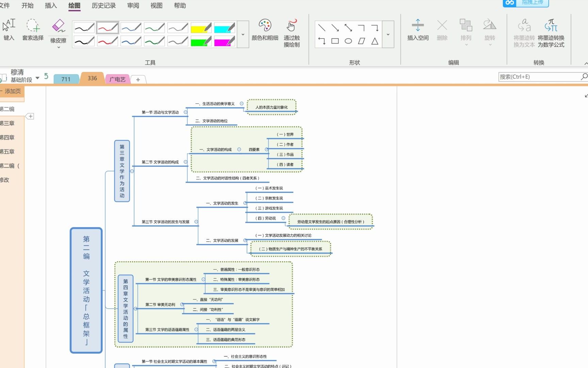Screen dimensions: 588x368
Task: Select the double arrow line shape
Action: point(348,28)
